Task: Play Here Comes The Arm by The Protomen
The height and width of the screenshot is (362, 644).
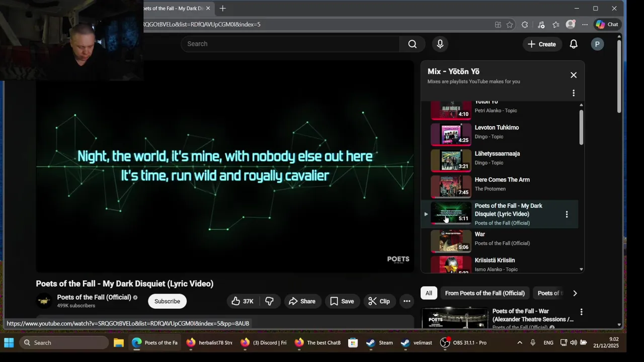Action: 500,186
